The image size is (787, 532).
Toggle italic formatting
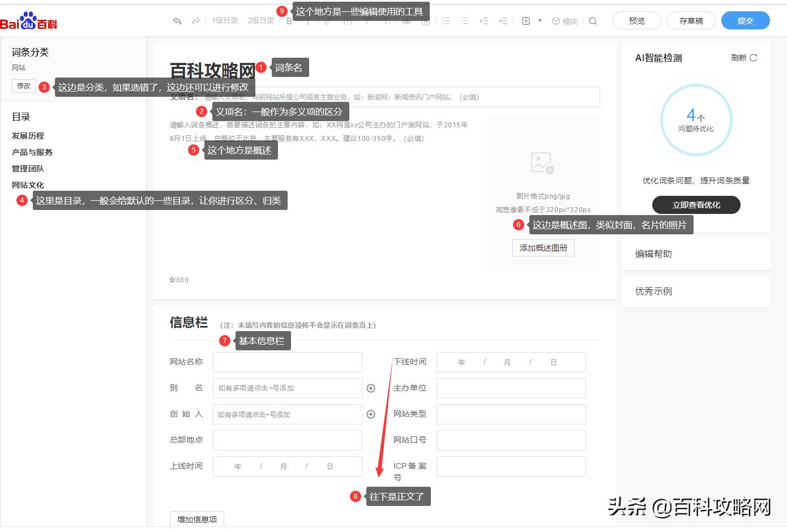point(307,20)
